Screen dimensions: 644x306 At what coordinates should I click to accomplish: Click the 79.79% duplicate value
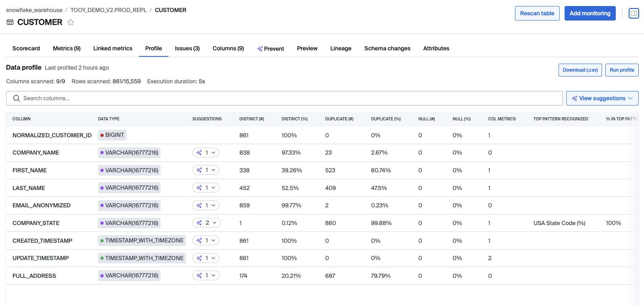click(x=381, y=276)
